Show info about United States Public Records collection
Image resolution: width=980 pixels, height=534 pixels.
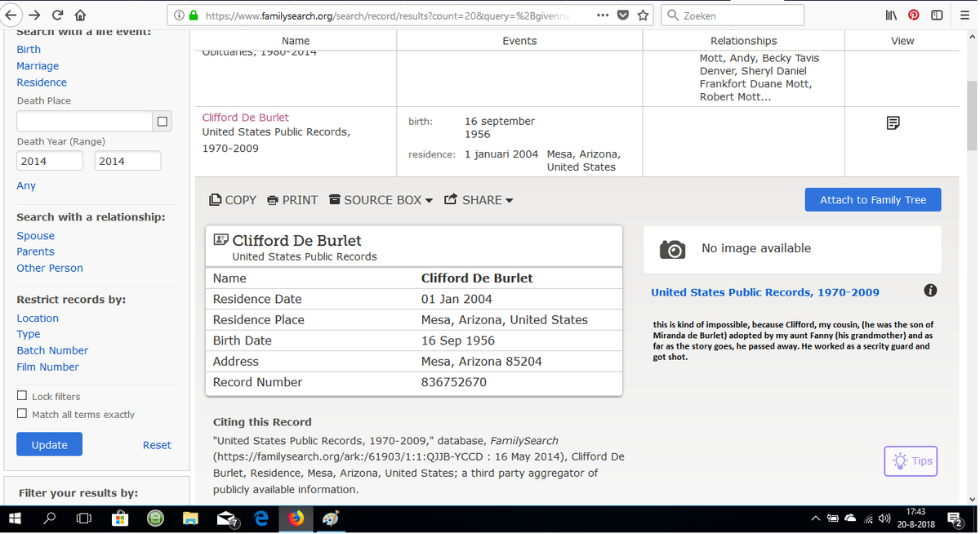point(930,291)
